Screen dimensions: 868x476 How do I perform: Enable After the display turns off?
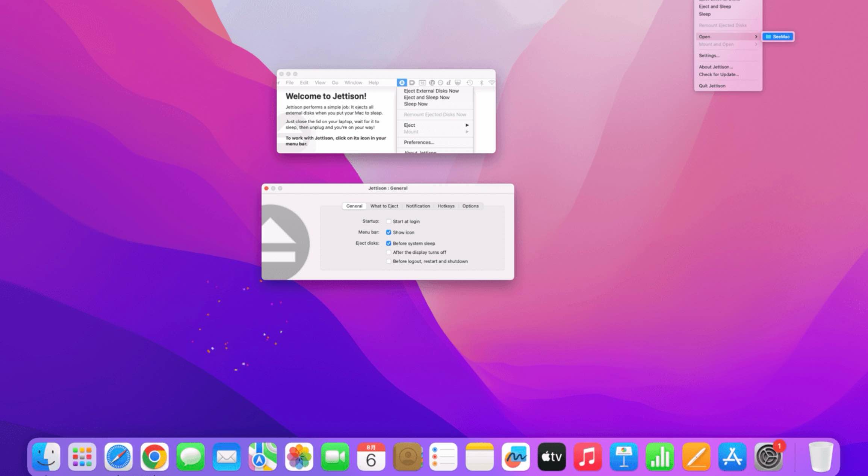pos(389,252)
